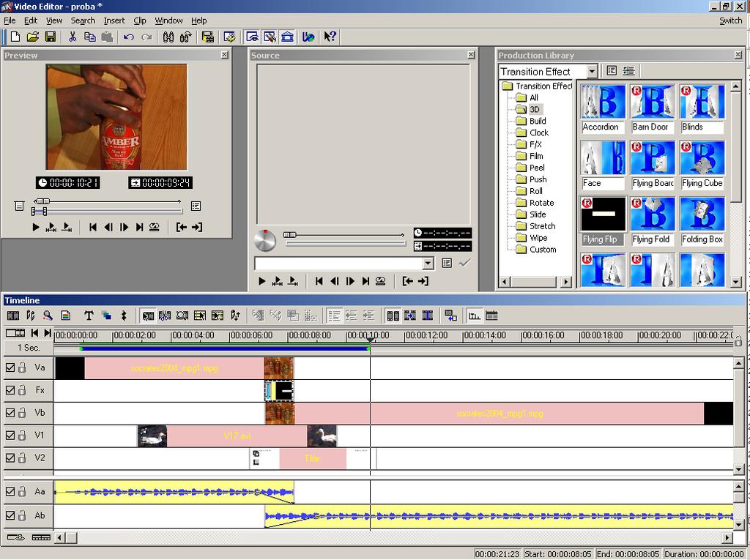The width and height of the screenshot is (750, 560).
Task: Click the transition clip on Fx track
Action: click(279, 391)
